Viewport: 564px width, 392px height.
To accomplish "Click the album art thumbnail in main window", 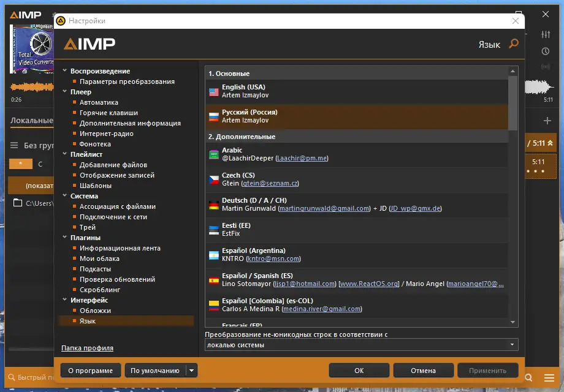I will point(32,48).
